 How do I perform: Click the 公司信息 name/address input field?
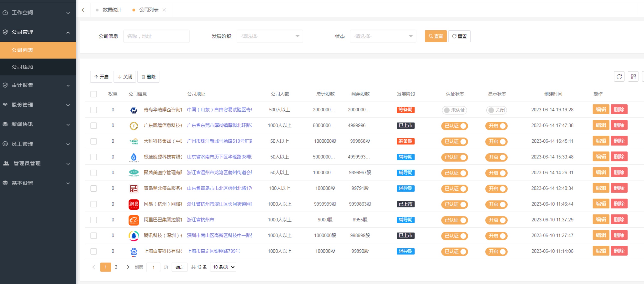[156, 36]
